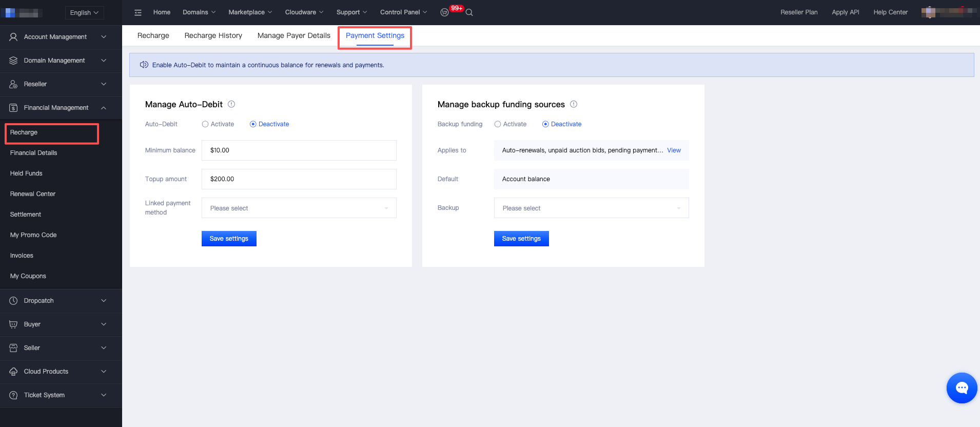980x427 pixels.
Task: Switch to Manage Payer Details tab
Action: (x=293, y=35)
